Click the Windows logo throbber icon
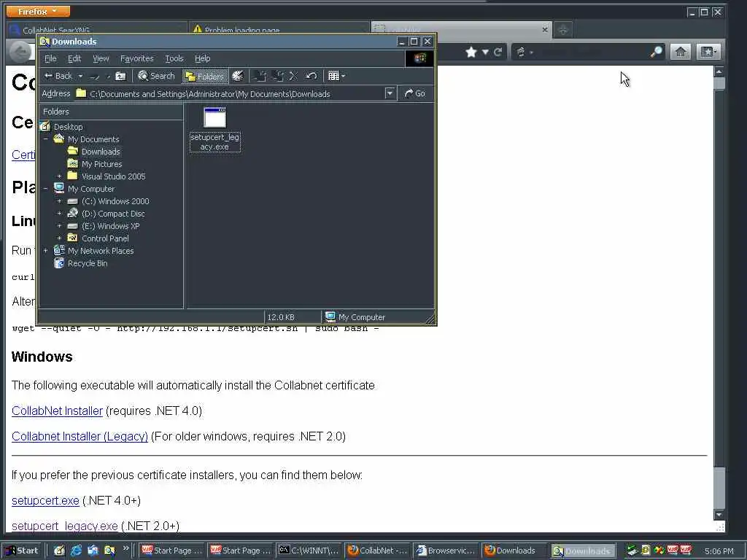 pos(419,58)
